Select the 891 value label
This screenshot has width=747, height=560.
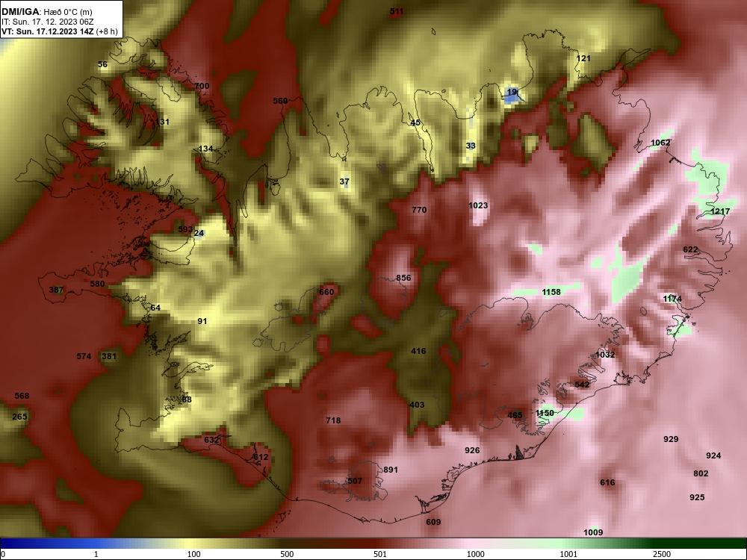point(391,470)
